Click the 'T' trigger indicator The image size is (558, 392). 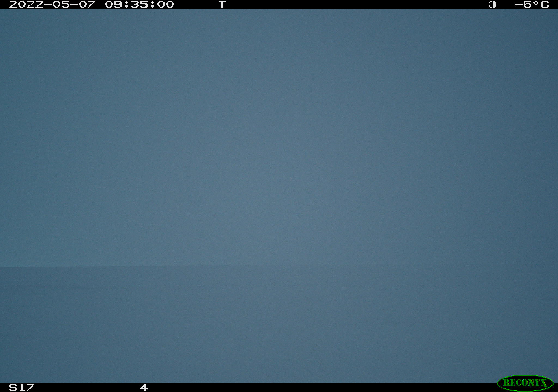pos(222,4)
